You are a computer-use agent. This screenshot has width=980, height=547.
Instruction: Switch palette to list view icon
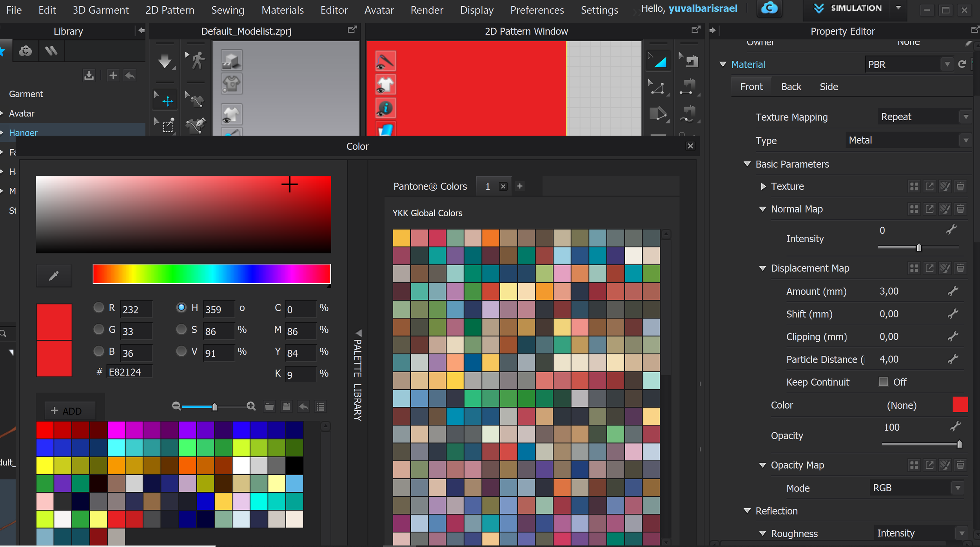tap(321, 406)
